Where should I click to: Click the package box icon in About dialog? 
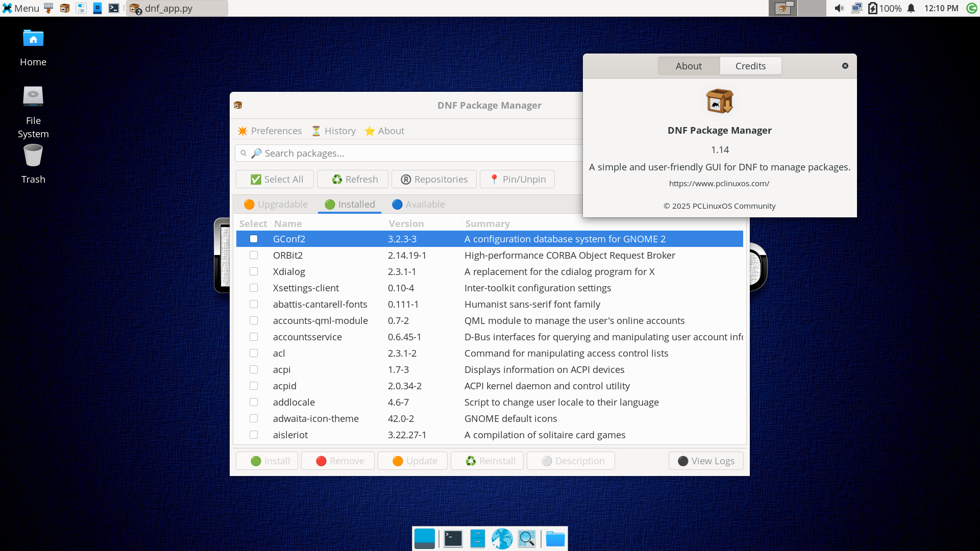tap(720, 101)
